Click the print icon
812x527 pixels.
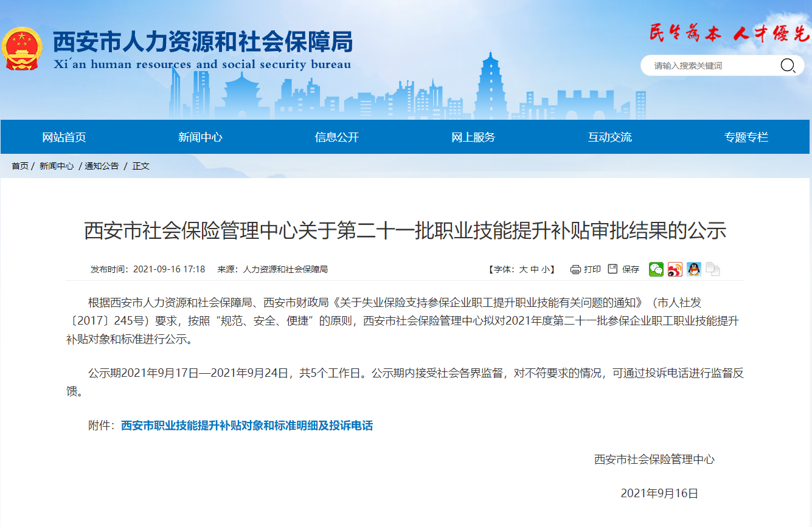tap(575, 269)
